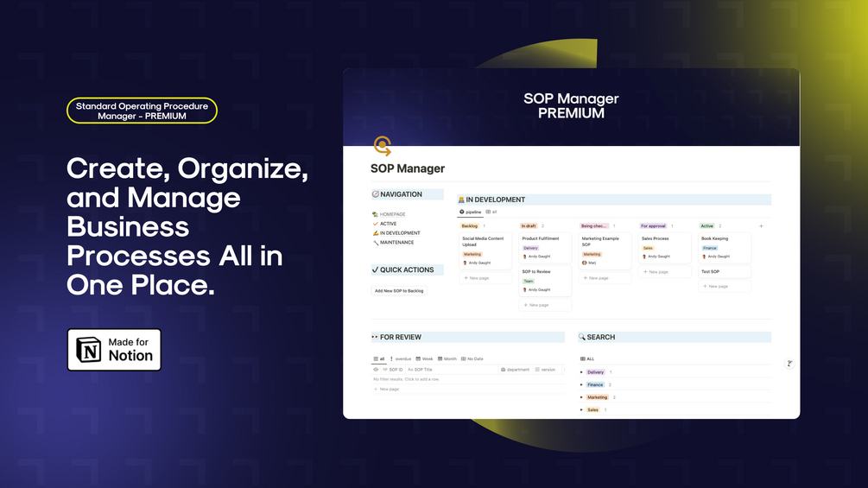This screenshot has width=868, height=488.
Task: Open the Test SOP card
Action: pos(725,272)
